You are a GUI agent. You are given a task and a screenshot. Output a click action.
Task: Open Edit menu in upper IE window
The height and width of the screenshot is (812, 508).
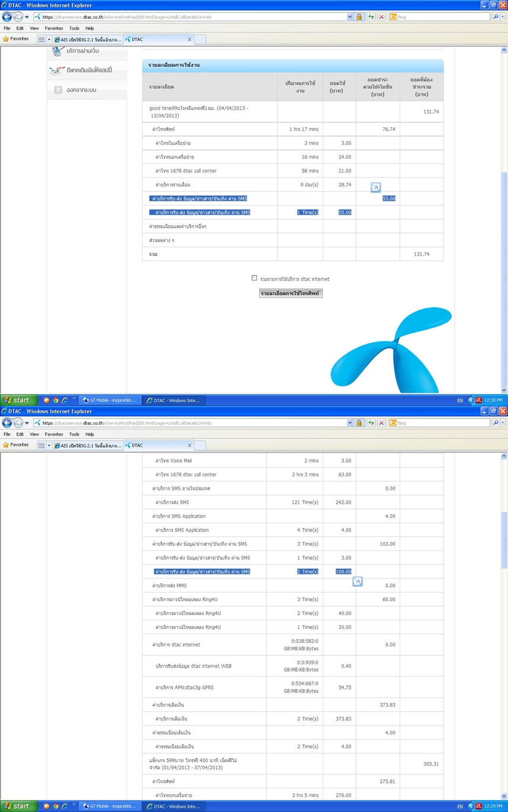(20, 28)
